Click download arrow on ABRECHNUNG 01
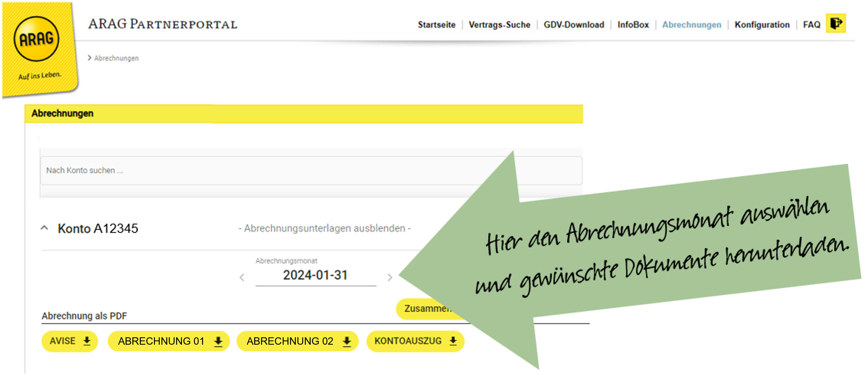 tap(218, 341)
